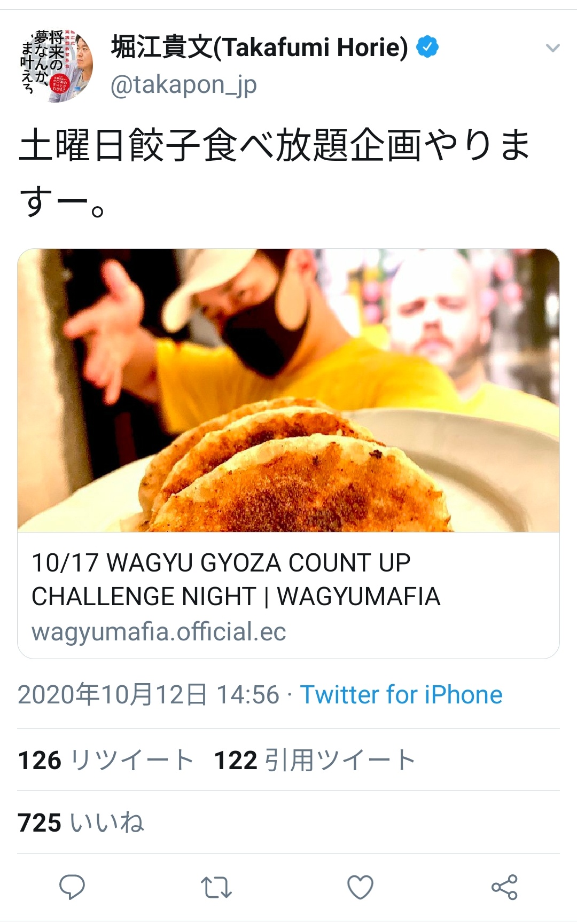Open the share icon for this tweet
The height and width of the screenshot is (924, 577).
(504, 887)
